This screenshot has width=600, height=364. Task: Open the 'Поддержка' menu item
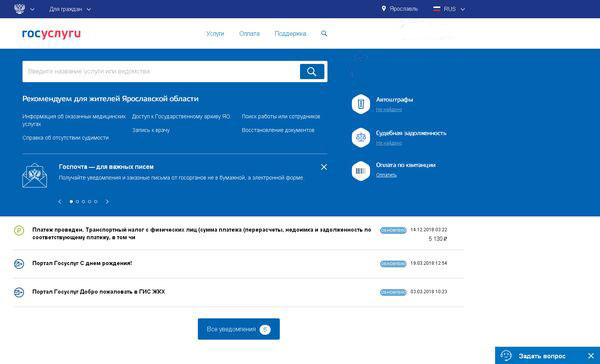[x=290, y=34]
